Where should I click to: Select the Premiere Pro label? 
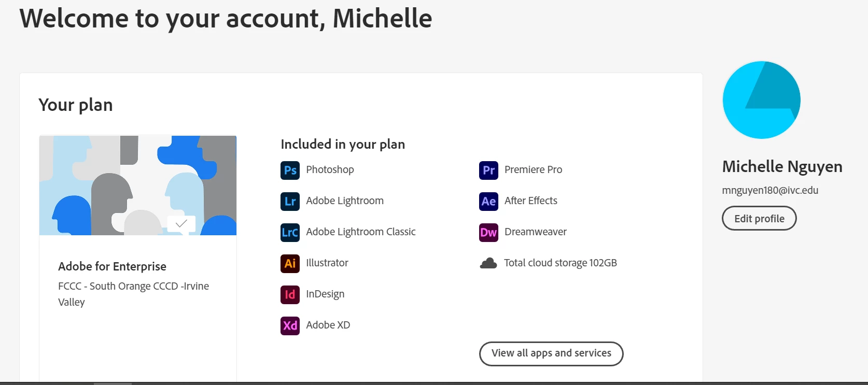pos(533,169)
